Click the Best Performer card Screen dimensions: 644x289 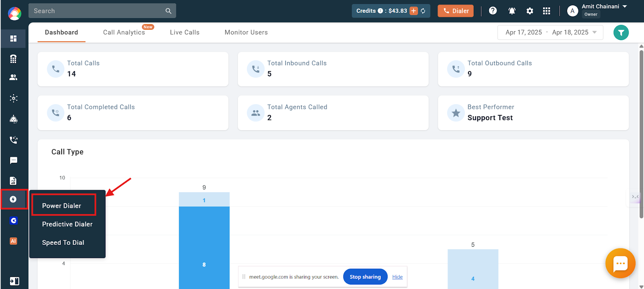coord(533,113)
